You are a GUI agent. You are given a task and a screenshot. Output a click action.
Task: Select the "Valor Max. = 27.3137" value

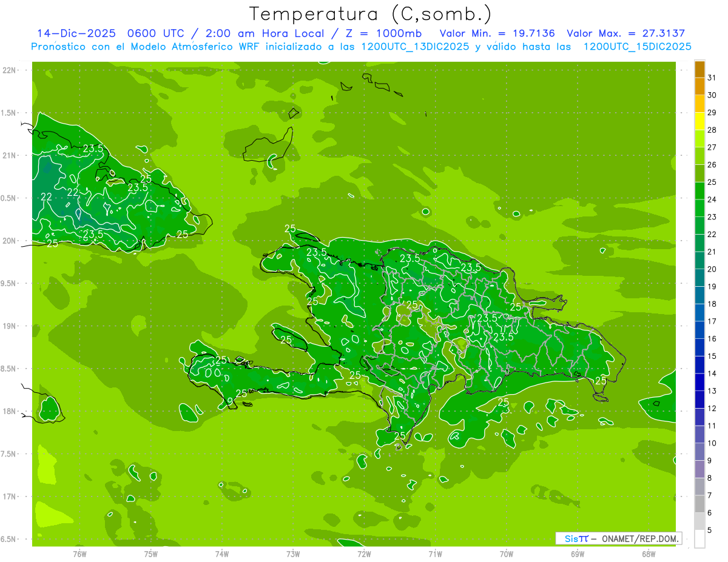tap(626, 33)
